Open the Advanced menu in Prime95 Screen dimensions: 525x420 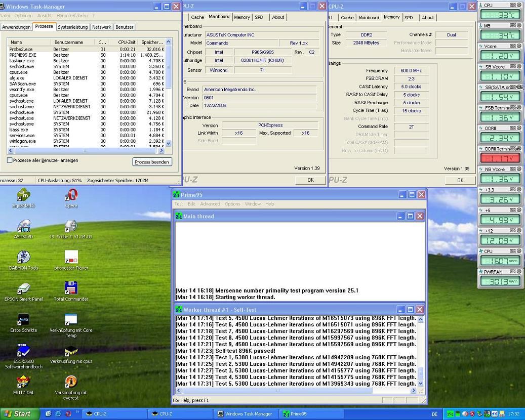point(210,204)
